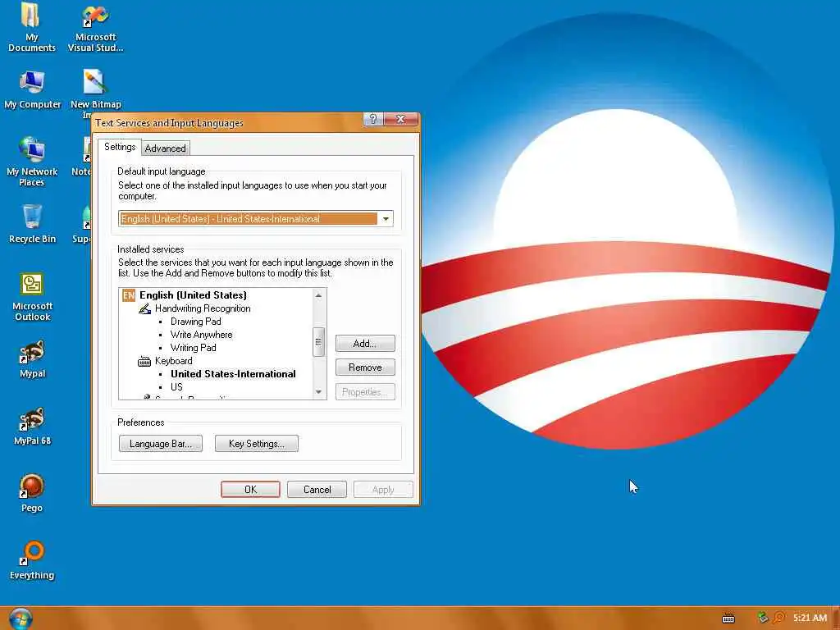840x630 pixels.
Task: Click the Remove button
Action: 365,367
